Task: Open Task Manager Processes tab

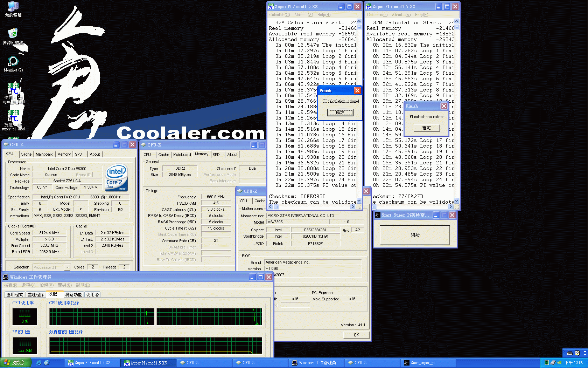Action: [x=36, y=295]
